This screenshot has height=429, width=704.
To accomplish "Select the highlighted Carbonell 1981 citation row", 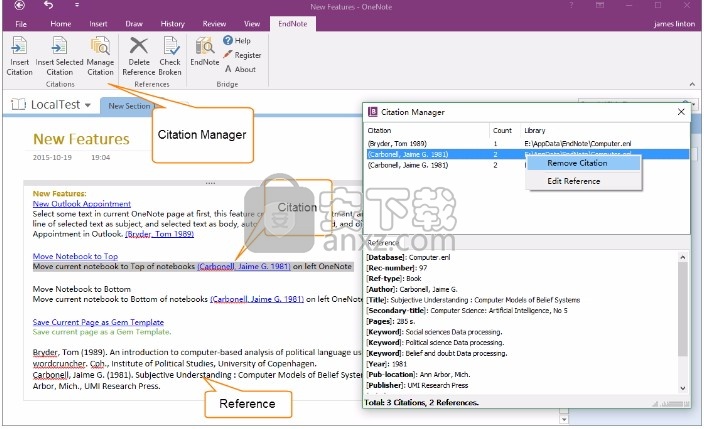I will (x=527, y=154).
